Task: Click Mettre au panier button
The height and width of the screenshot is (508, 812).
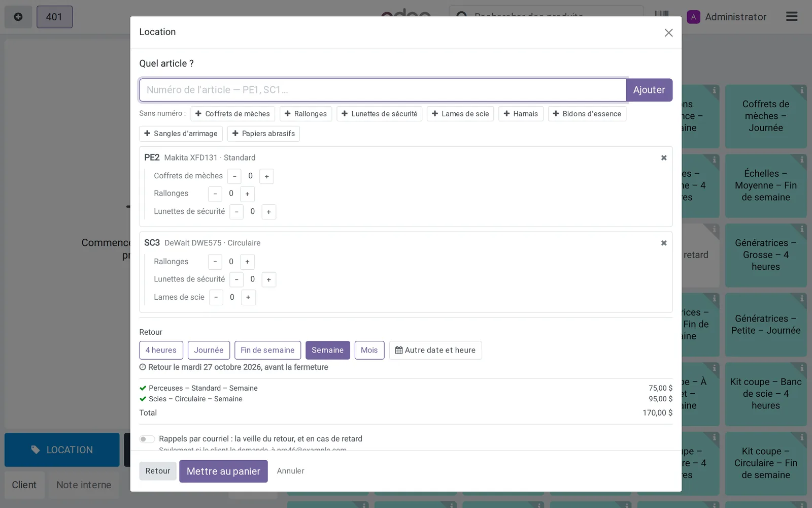Action: point(223,471)
